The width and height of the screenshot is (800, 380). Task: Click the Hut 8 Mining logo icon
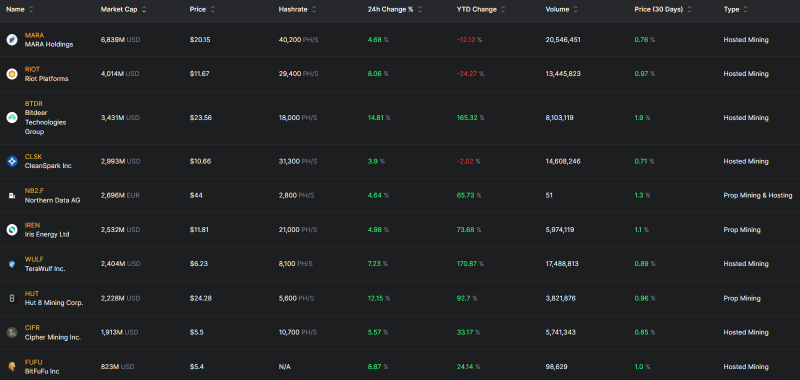(12, 298)
